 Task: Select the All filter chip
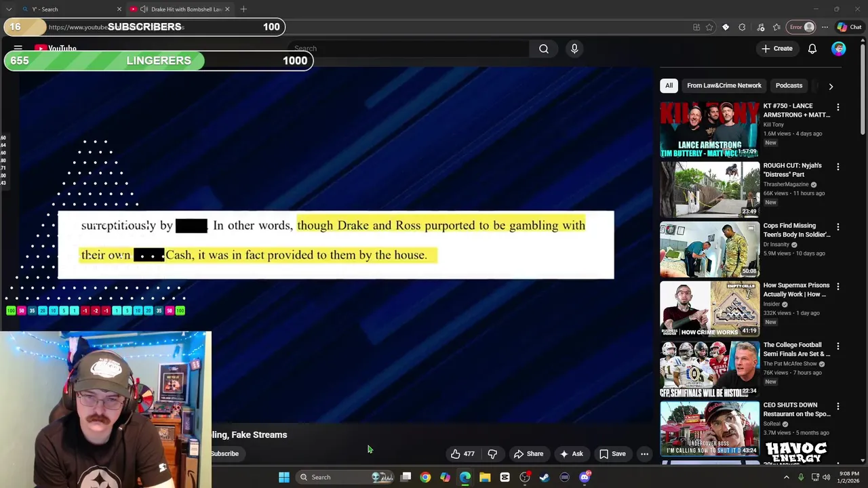669,85
